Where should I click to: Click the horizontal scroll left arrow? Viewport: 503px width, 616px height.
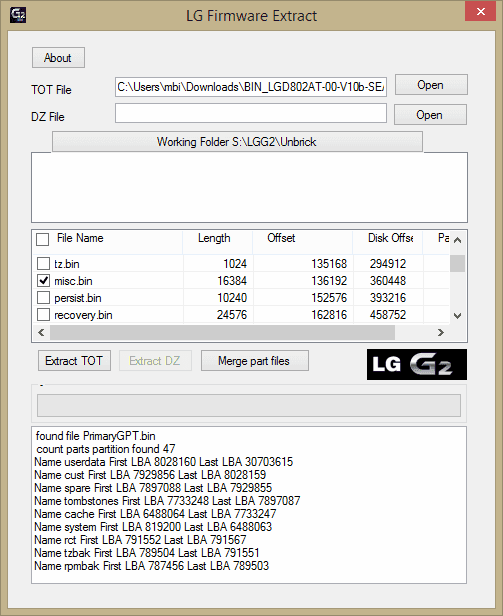41,332
